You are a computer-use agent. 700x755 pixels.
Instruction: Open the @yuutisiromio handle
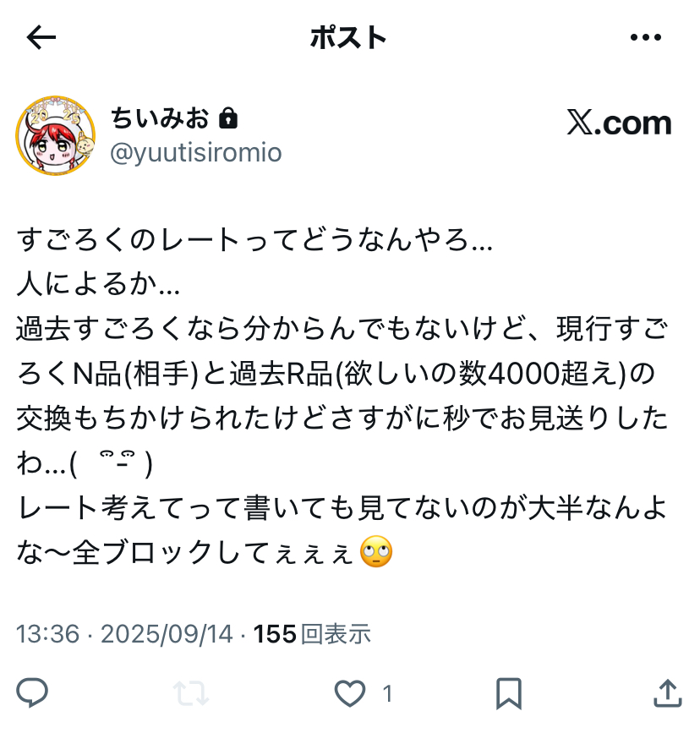(x=196, y=153)
